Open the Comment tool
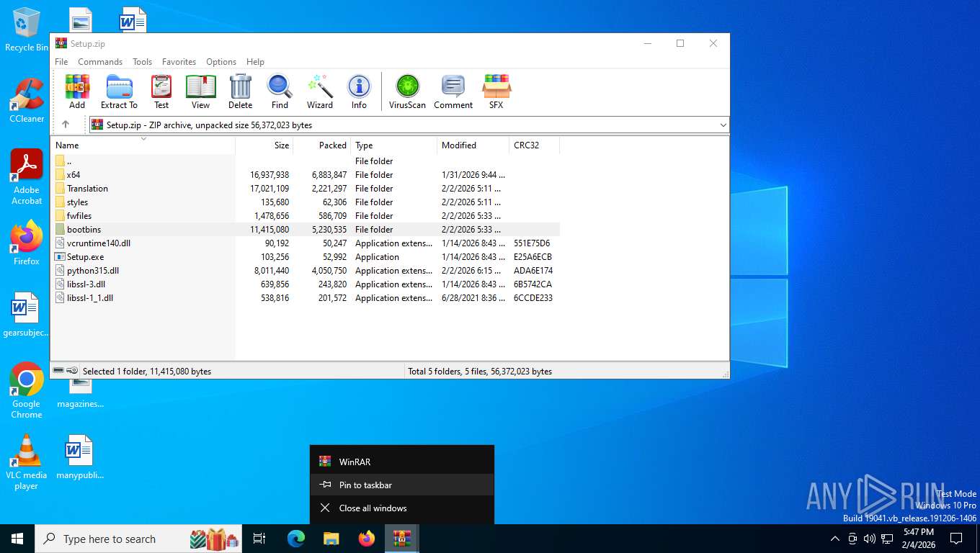The height and width of the screenshot is (553, 980). click(453, 91)
